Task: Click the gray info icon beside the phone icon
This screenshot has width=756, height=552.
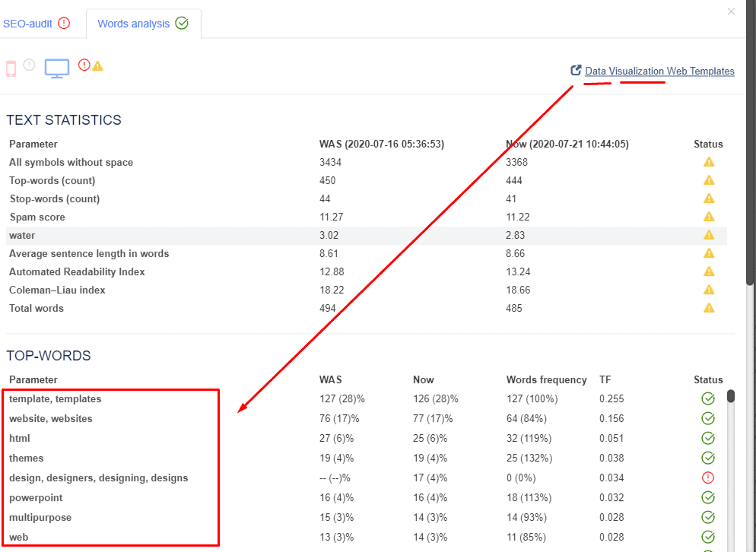Action: (x=28, y=66)
